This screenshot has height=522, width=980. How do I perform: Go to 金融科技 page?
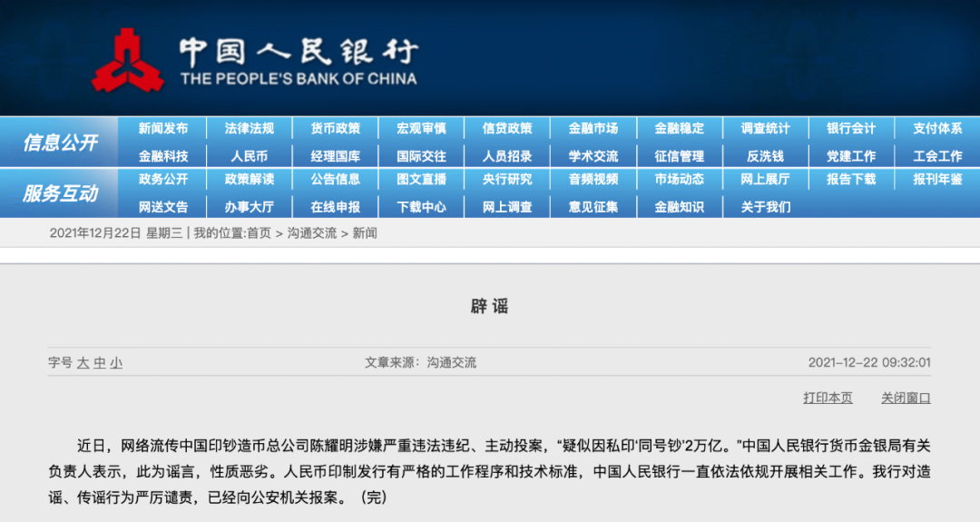point(163,156)
